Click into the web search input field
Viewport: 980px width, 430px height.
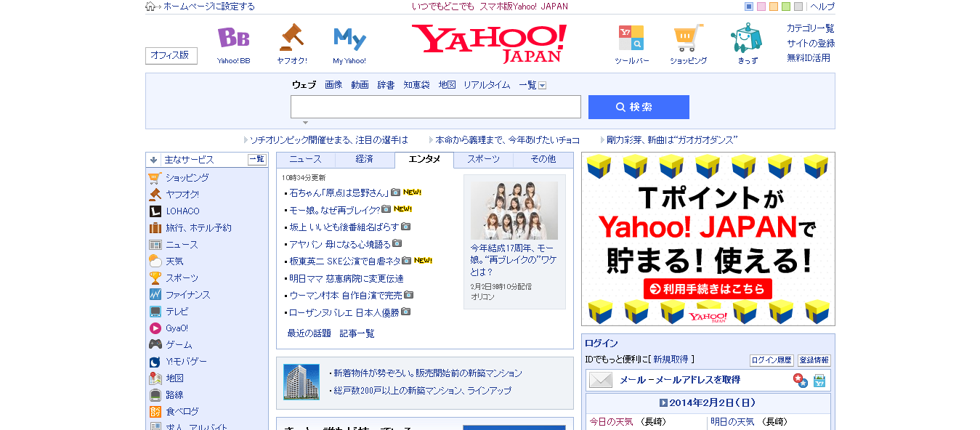pyautogui.click(x=436, y=107)
